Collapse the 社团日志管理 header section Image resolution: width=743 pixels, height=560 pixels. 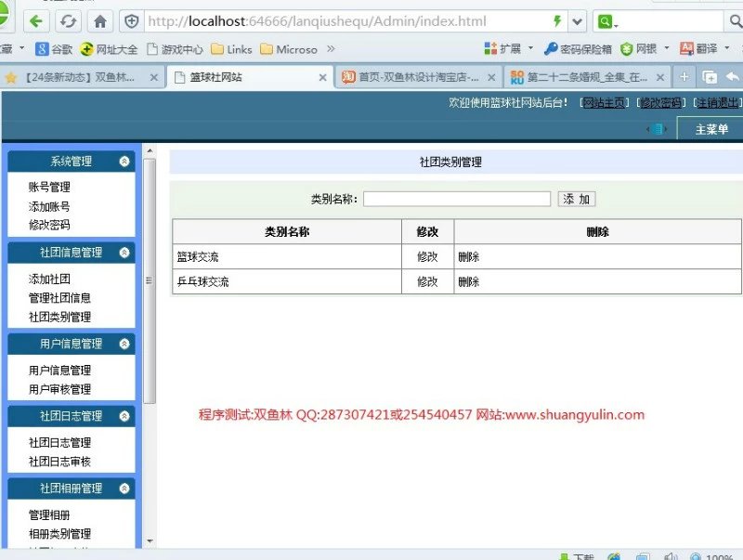point(124,416)
